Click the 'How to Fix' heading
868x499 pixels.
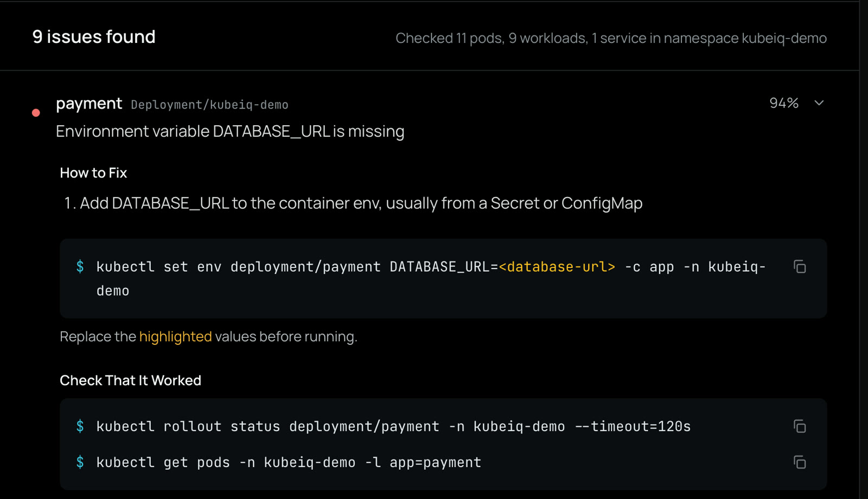point(93,173)
